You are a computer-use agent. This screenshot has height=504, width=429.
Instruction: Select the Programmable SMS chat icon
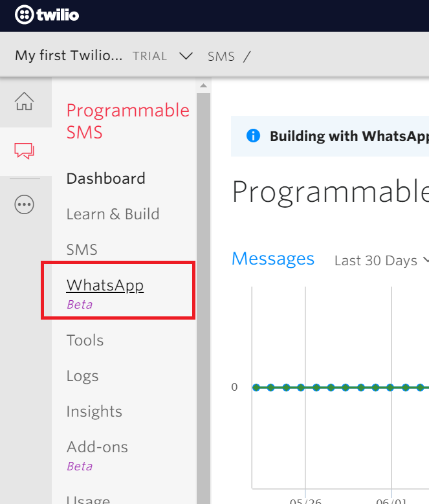point(25,152)
